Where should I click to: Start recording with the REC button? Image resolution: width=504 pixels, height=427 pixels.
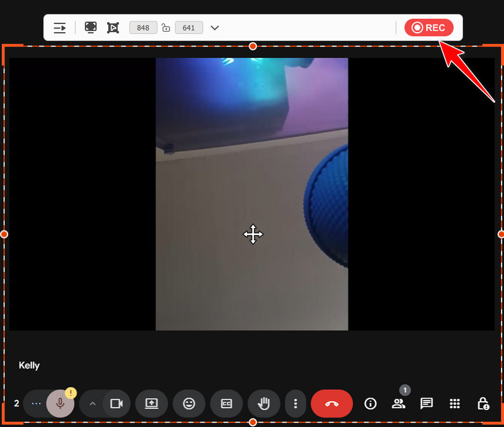click(429, 28)
